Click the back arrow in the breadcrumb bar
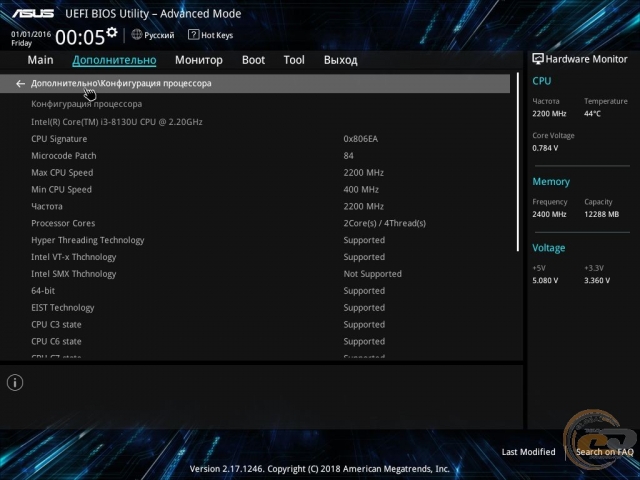 tap(20, 84)
